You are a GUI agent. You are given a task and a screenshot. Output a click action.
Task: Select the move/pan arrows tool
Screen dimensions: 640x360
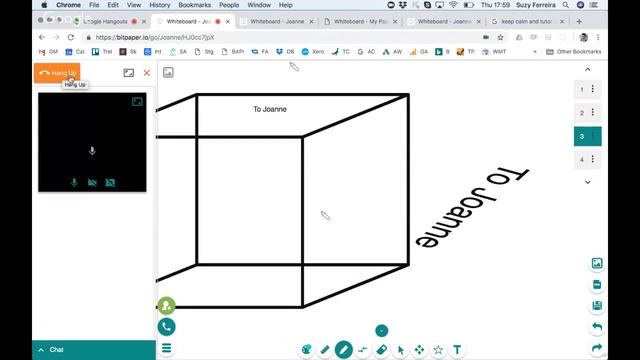(419, 350)
